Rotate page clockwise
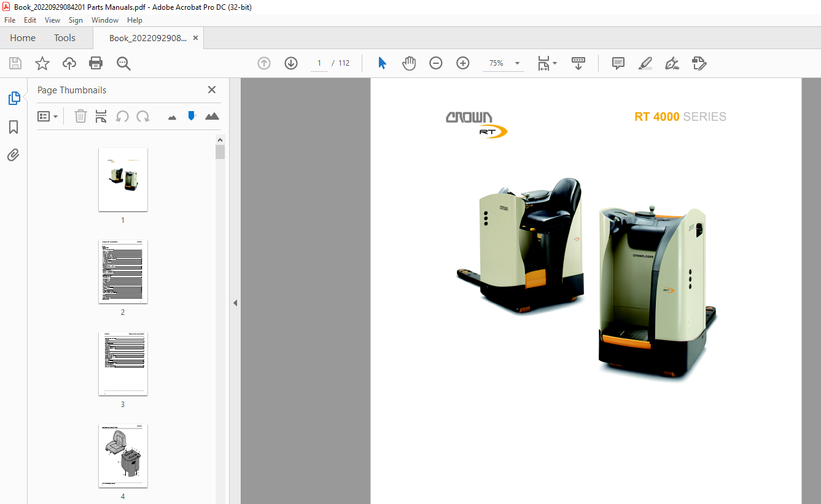 coord(143,116)
